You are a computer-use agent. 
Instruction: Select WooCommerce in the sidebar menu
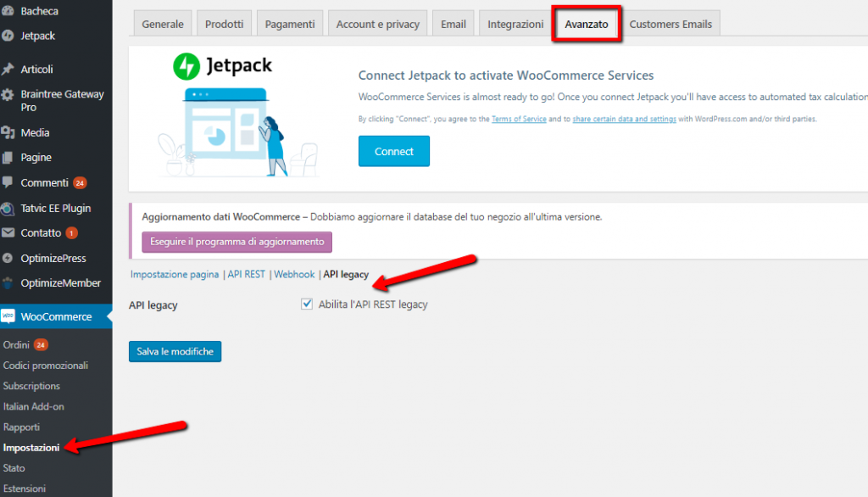56,317
